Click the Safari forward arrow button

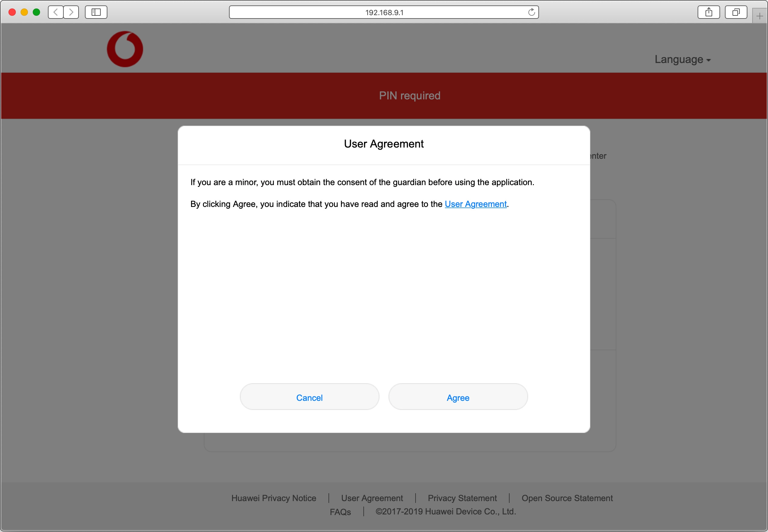tap(71, 12)
